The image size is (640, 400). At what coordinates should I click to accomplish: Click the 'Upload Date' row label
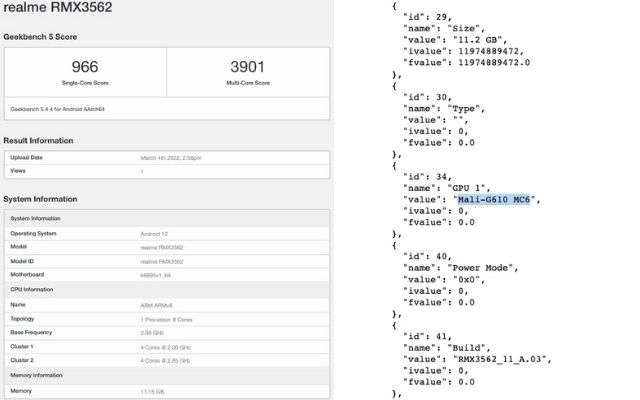[27, 158]
